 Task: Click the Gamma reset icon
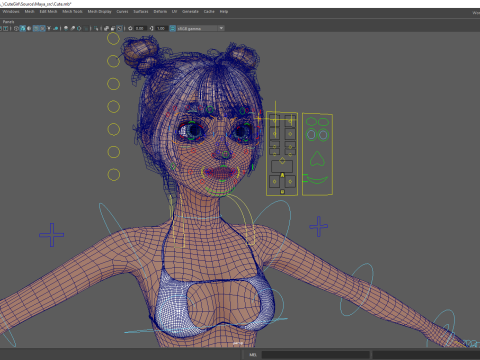pyautogui.click(x=152, y=28)
